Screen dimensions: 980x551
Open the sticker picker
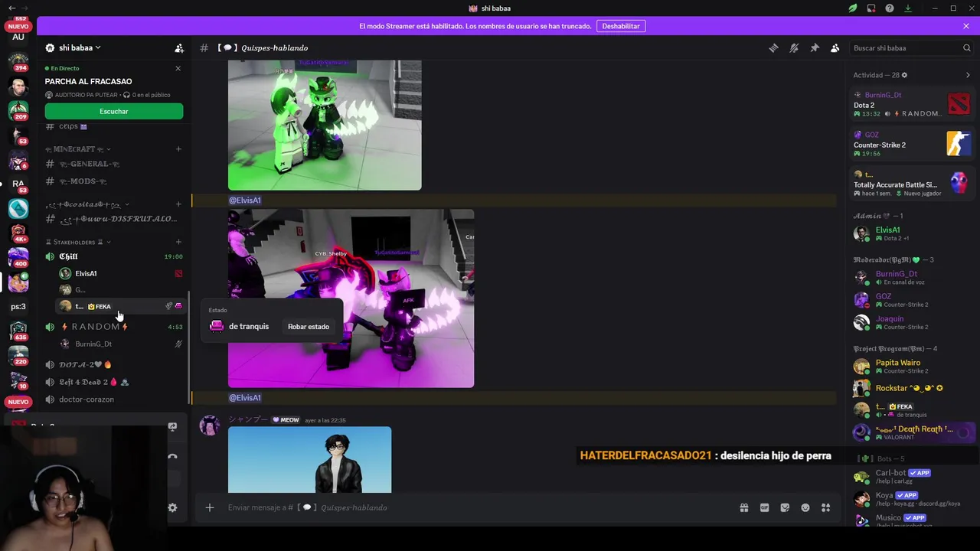pos(785,507)
